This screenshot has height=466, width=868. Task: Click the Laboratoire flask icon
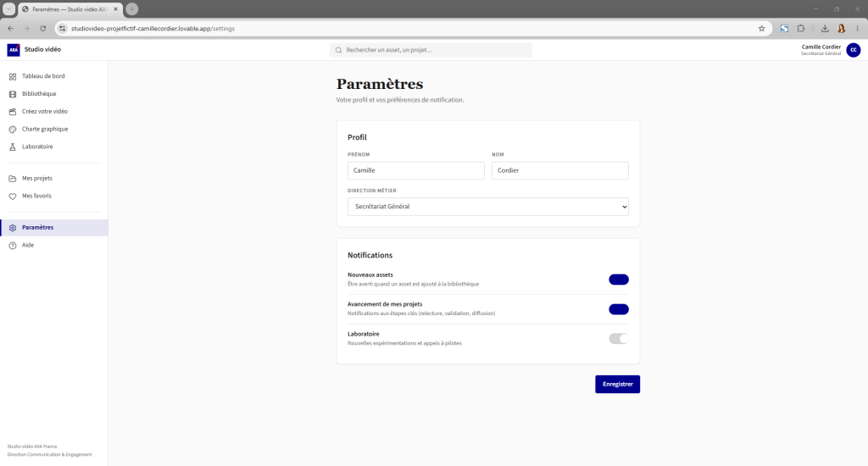13,147
